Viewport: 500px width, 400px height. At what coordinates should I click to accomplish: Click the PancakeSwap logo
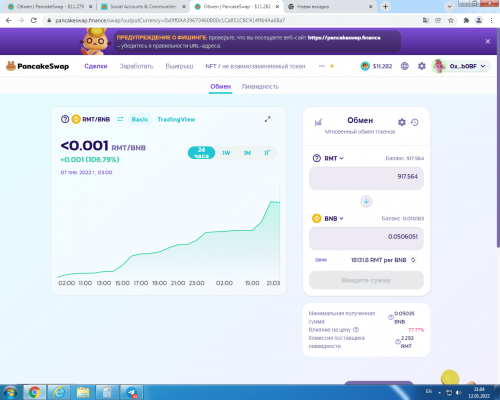point(37,66)
